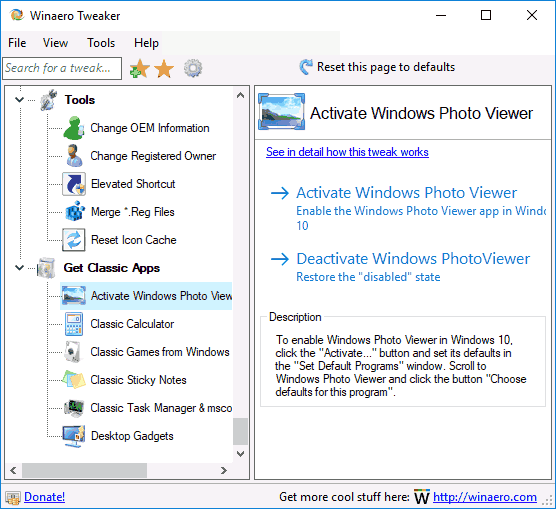Select Classic Sticky Notes tree item
This screenshot has height=509, width=556.
click(x=138, y=380)
